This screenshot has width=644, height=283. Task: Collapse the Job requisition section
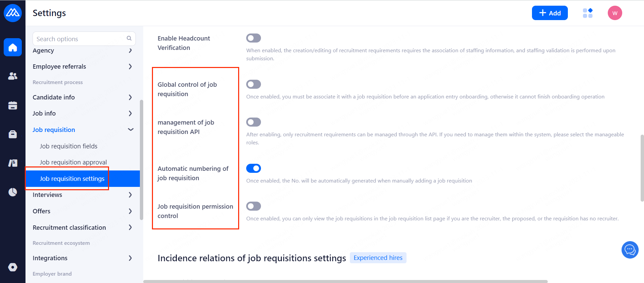(130, 130)
